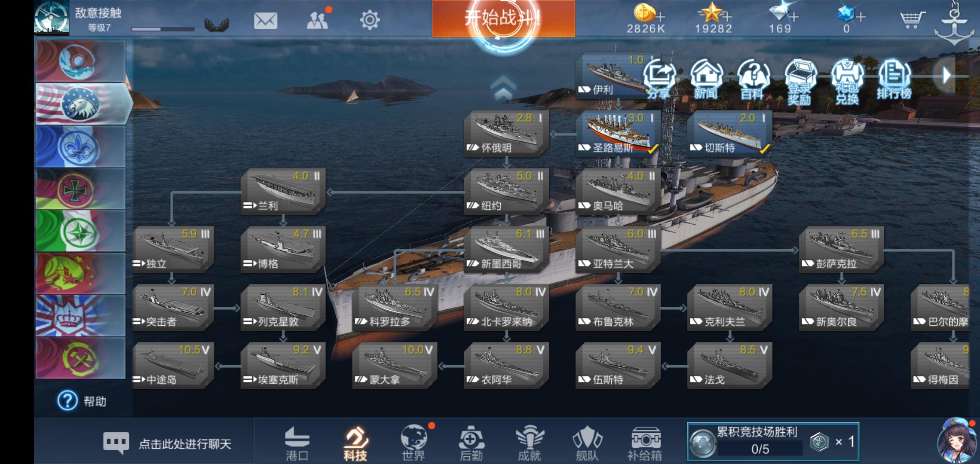Collapse panel with double up chevron
Viewport: 980px width, 464px height.
[x=502, y=87]
